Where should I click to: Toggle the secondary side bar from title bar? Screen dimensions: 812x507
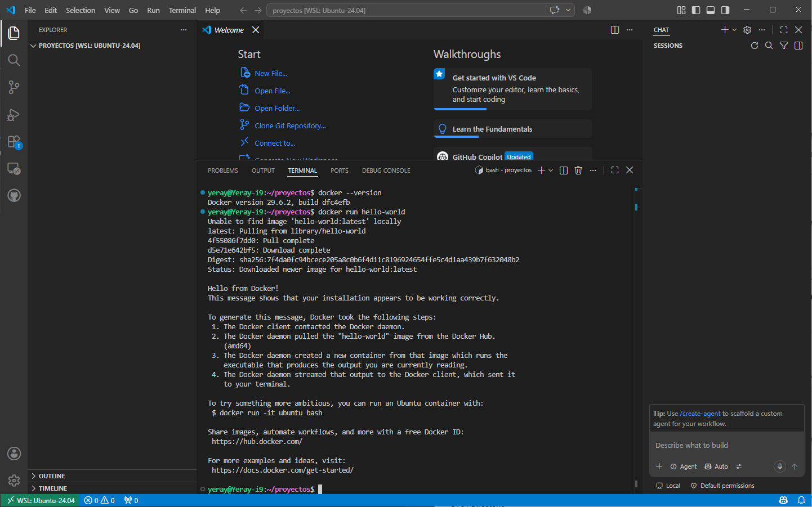pos(725,10)
